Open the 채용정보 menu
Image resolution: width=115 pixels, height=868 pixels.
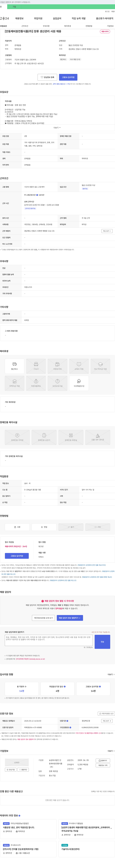coord(19,19)
